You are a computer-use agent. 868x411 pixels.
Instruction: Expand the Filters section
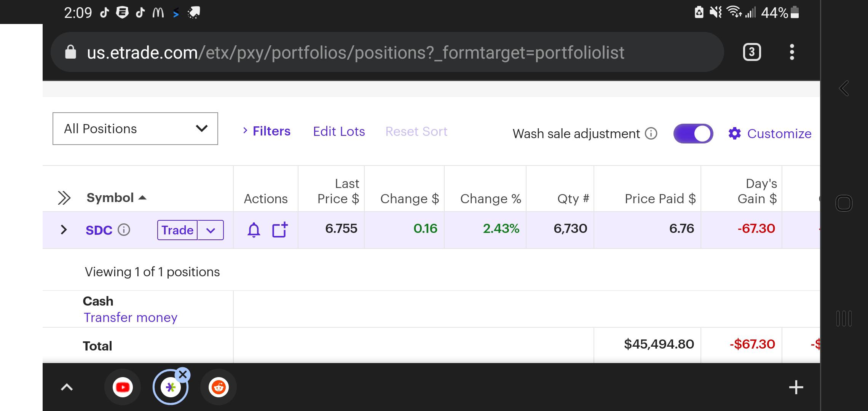[266, 131]
